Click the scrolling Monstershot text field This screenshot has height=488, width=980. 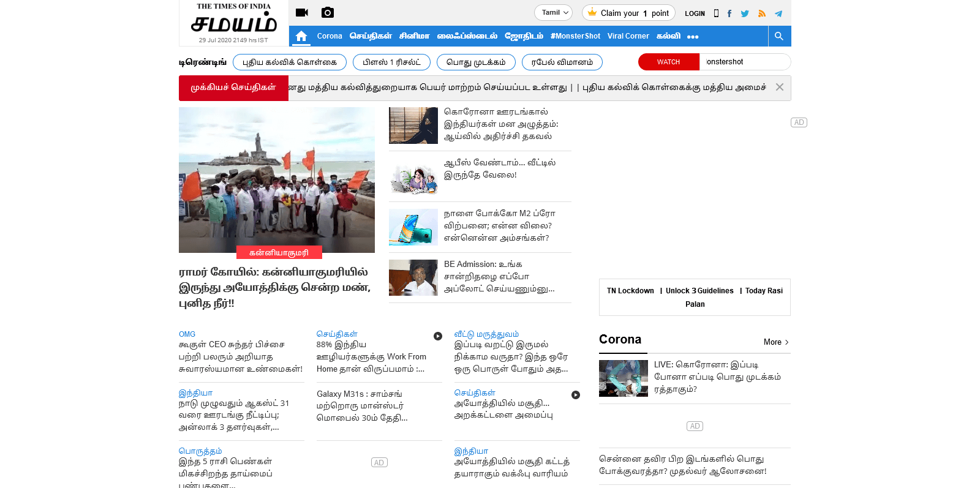pos(745,62)
